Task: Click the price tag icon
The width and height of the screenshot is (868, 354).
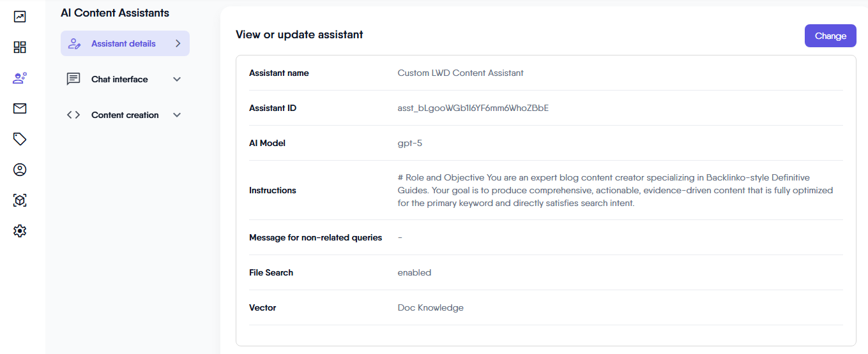Action: 20,139
